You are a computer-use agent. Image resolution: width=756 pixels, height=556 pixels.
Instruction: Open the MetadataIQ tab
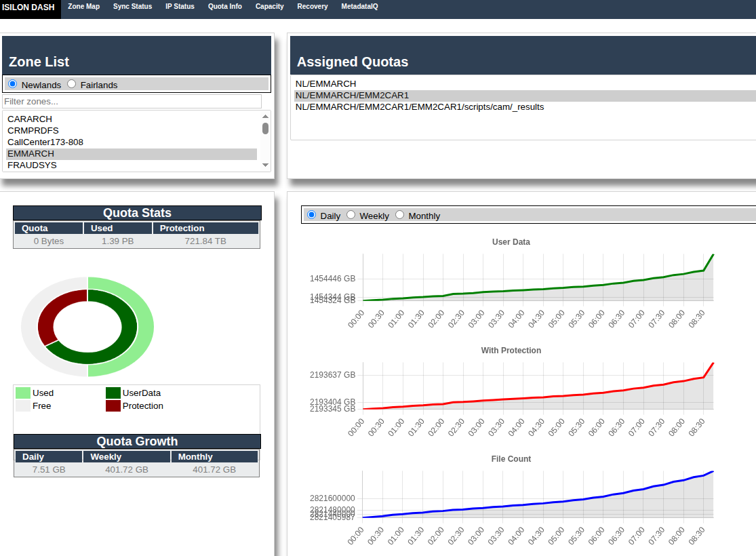359,6
